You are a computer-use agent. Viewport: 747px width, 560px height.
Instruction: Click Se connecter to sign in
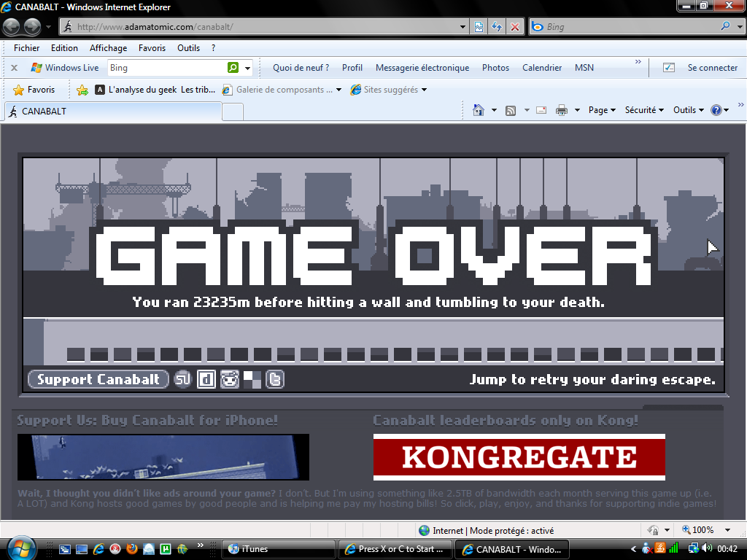[x=712, y=68]
